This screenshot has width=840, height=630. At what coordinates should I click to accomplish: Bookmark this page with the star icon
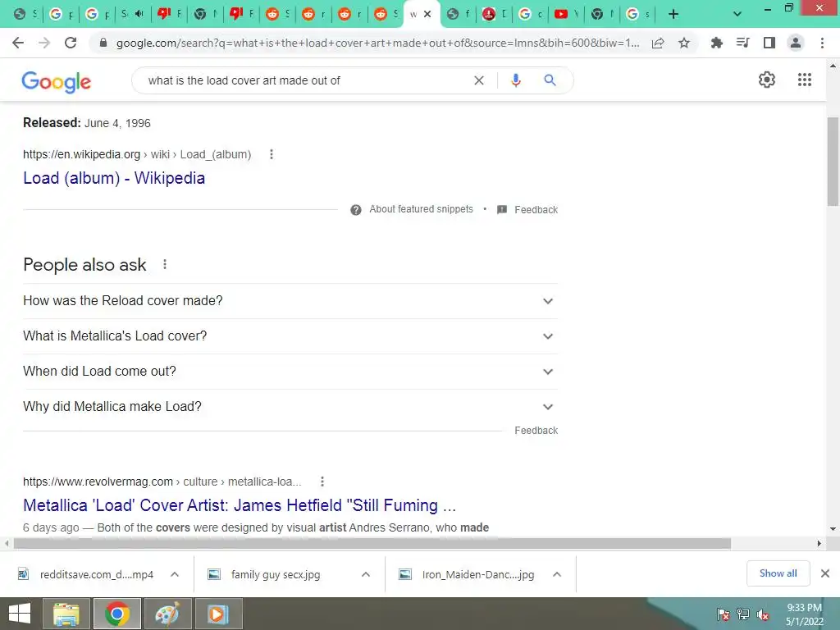pos(684,43)
